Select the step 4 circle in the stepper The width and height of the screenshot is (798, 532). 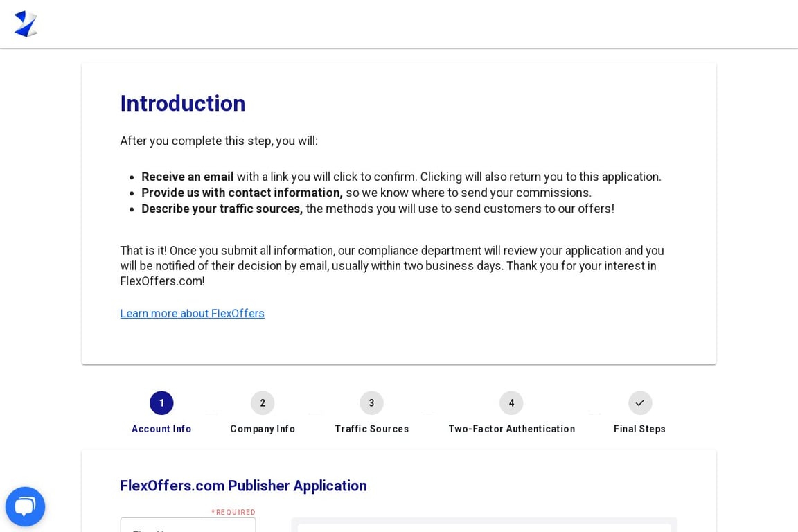[x=511, y=402]
